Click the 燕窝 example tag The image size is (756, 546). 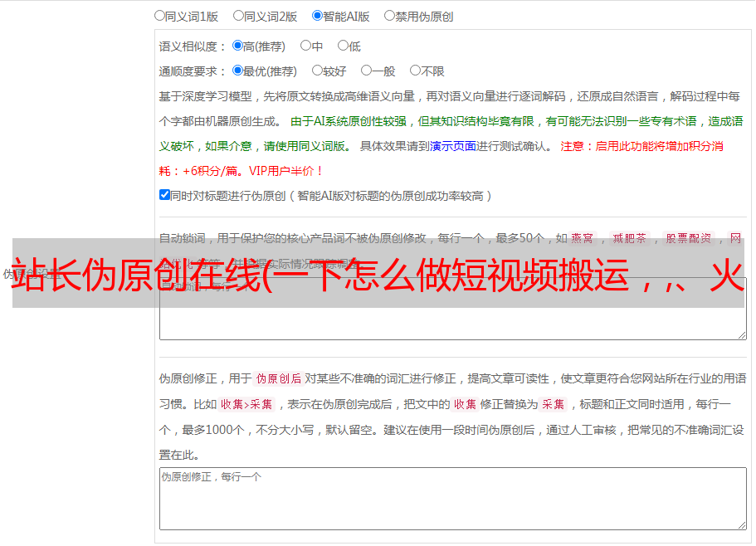click(x=582, y=238)
